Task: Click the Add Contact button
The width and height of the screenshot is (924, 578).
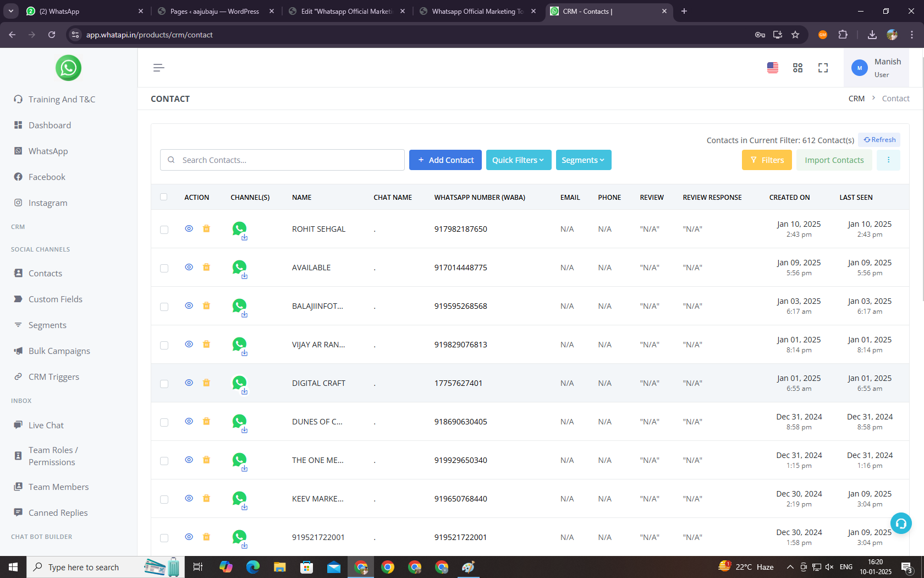Action: click(446, 160)
